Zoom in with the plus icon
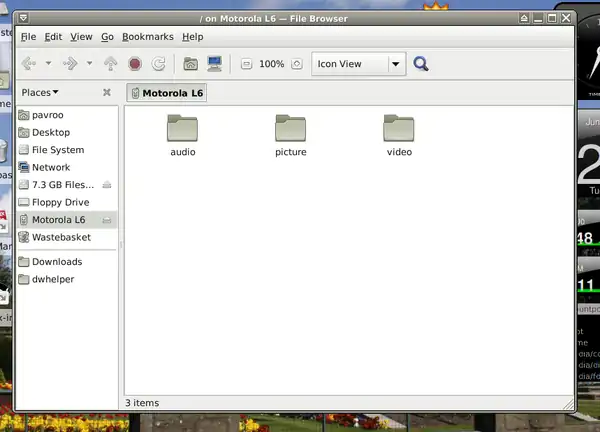The height and width of the screenshot is (432, 600). [x=296, y=64]
